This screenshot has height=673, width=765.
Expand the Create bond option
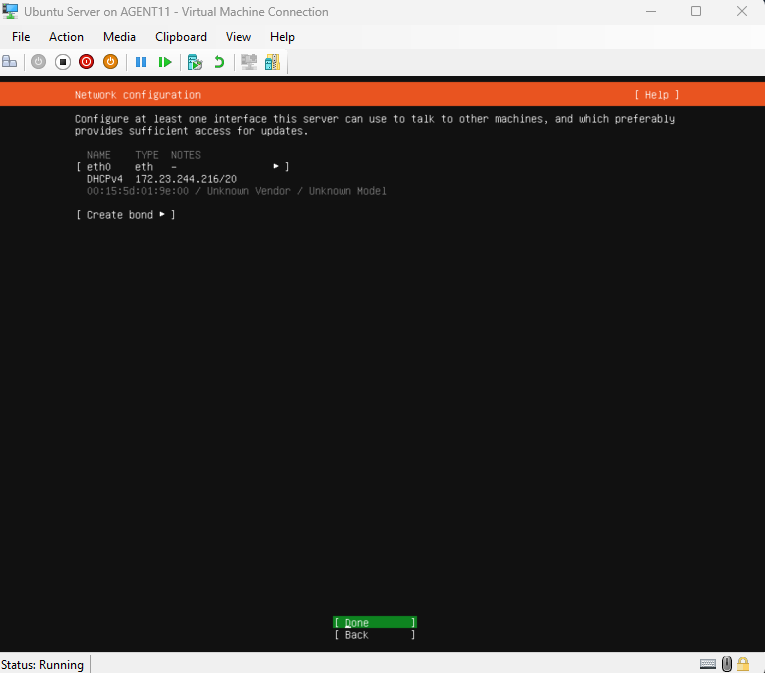click(x=125, y=215)
